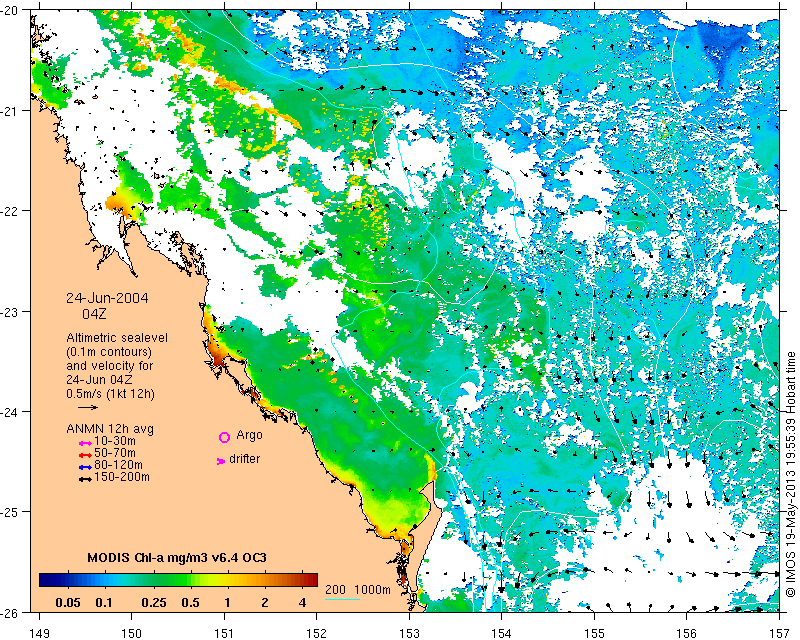Click the colorbar tick label 1
Screen dimensions: 800x640
coord(228,602)
